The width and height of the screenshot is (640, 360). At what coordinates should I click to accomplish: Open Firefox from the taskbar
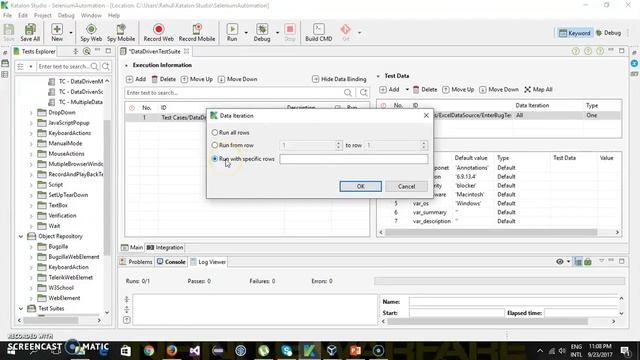click(171, 350)
